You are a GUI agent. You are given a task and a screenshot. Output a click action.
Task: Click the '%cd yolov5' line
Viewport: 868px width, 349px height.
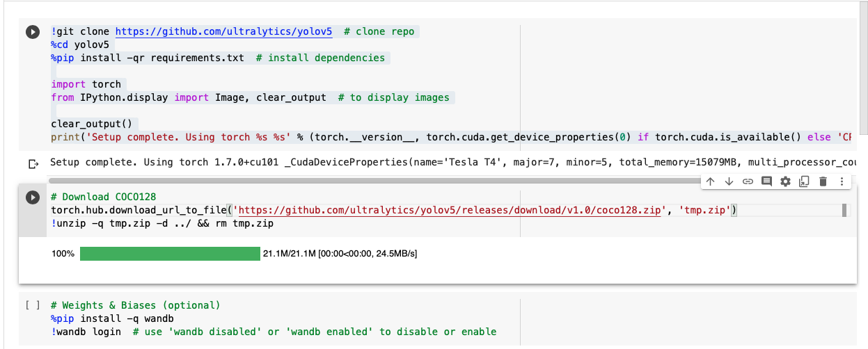click(80, 45)
